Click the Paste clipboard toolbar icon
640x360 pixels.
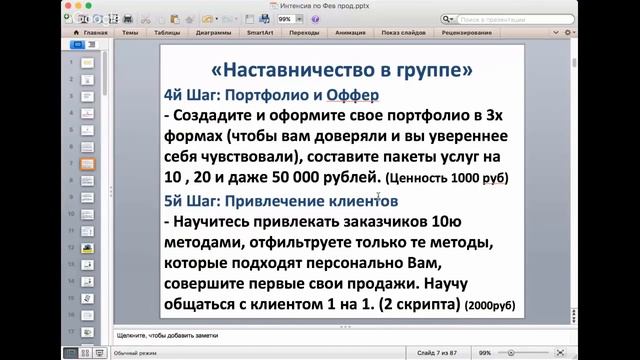(x=175, y=19)
